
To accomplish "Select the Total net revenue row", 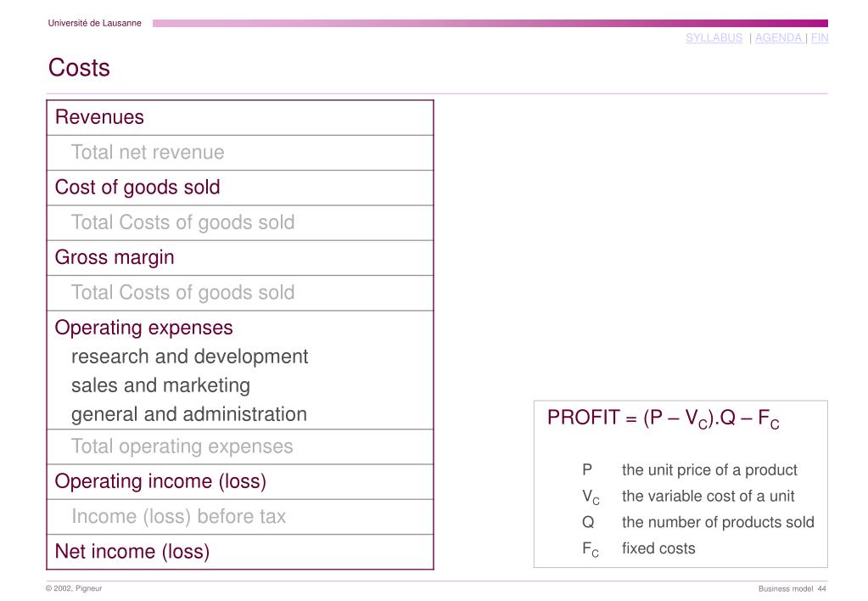I will [x=239, y=152].
